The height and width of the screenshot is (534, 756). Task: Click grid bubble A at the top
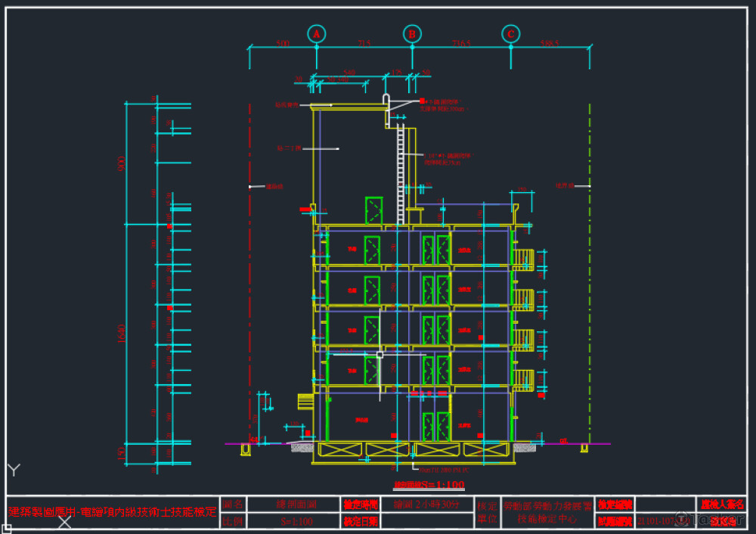pos(317,34)
